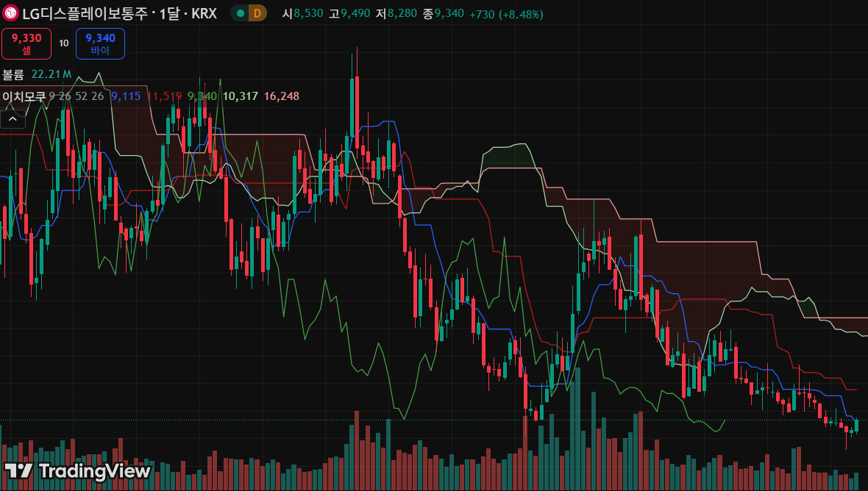Click Ichimoku value 16,248
This screenshot has width=868, height=491.
coord(281,96)
